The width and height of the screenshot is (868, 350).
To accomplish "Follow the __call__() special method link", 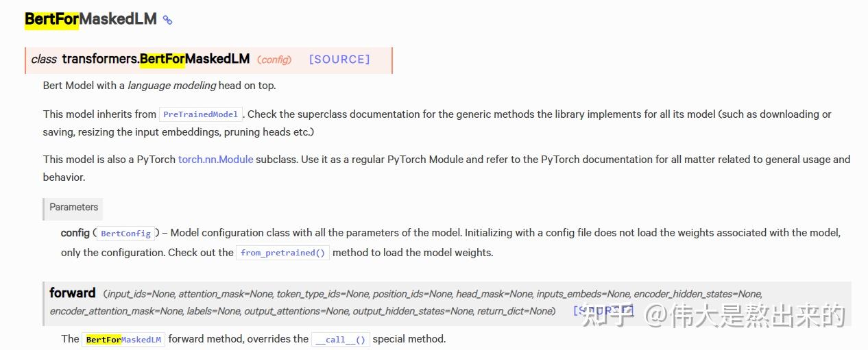I will point(340,339).
